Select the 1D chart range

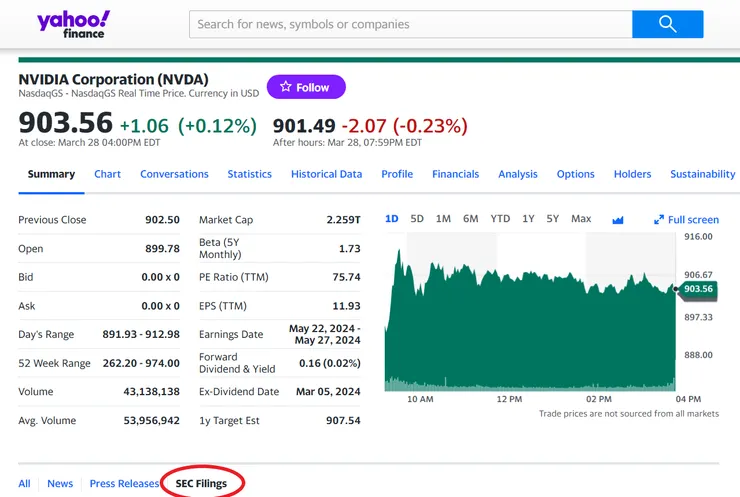pos(392,219)
